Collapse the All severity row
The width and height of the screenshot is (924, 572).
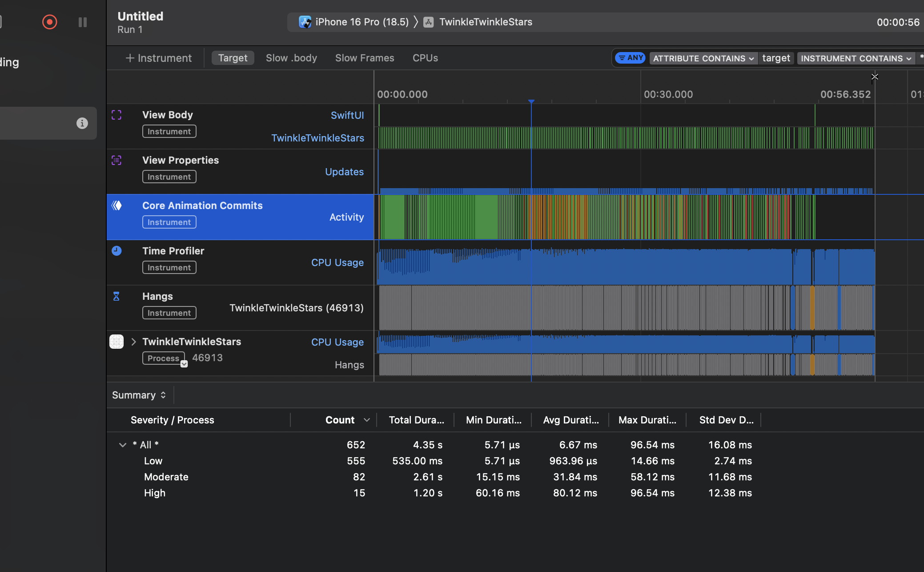[123, 445]
